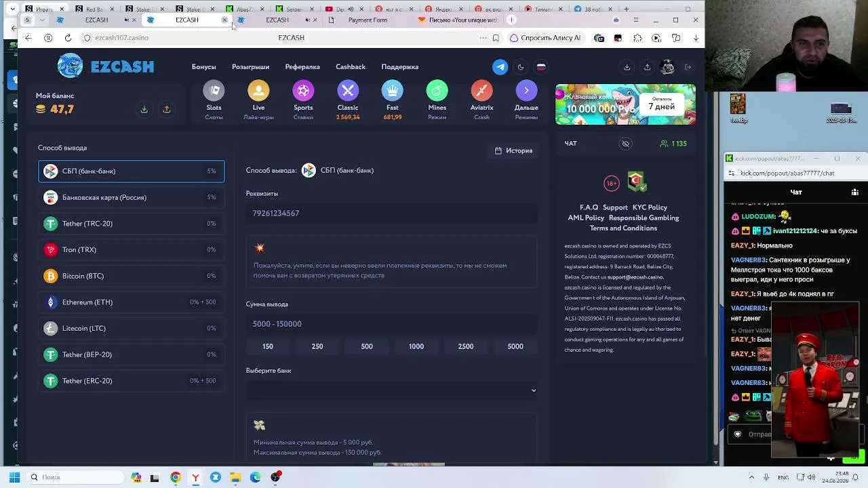Image resolution: width=868 pixels, height=488 pixels.
Task: Switch to the Payment Form tab
Action: click(368, 20)
